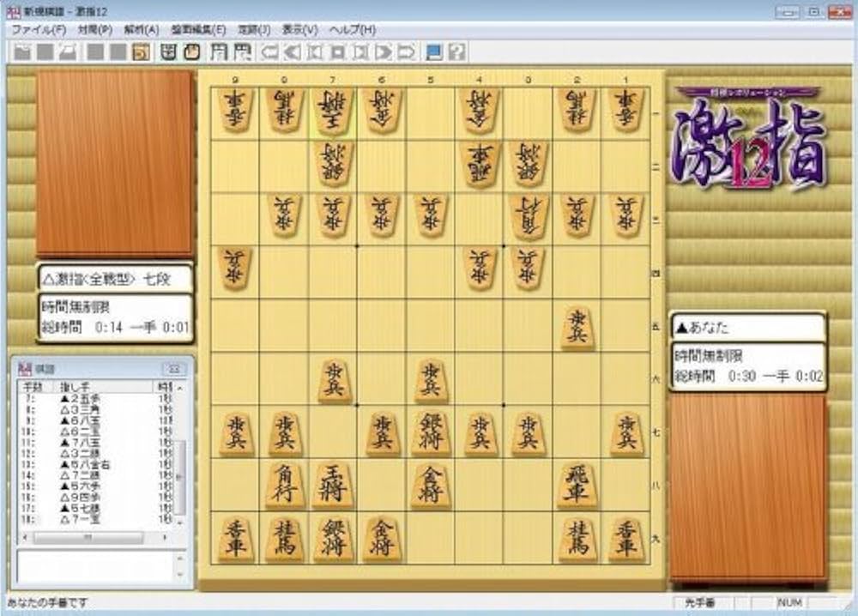Viewport: 858px width, 616px height.
Task: Click the move list scroll-left arrow
Action: coord(25,538)
